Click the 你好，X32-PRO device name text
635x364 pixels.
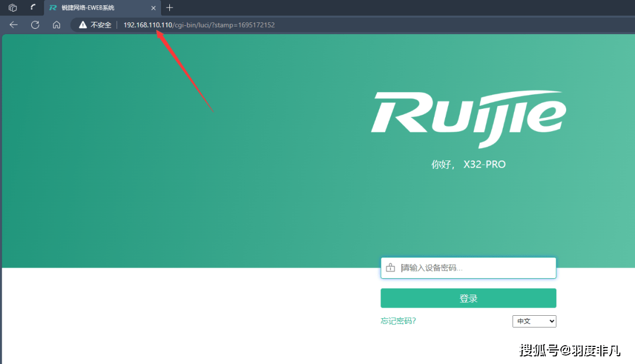click(467, 164)
